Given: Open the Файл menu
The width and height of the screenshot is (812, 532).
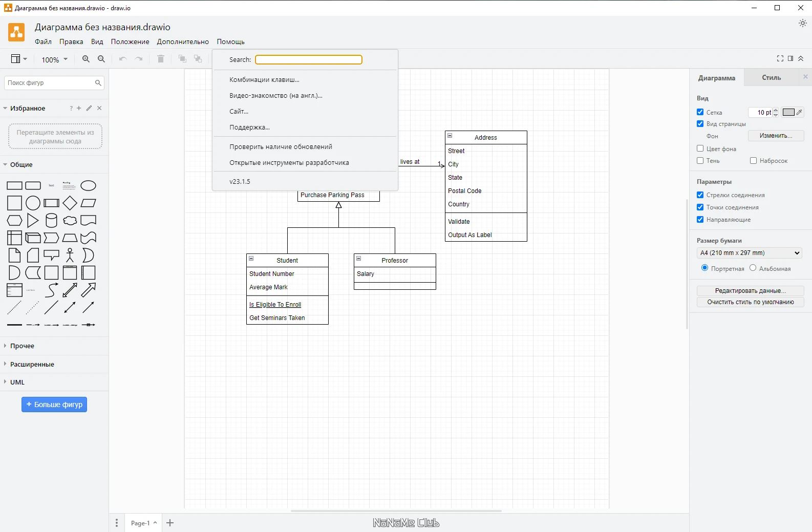Looking at the screenshot, I should [43, 41].
